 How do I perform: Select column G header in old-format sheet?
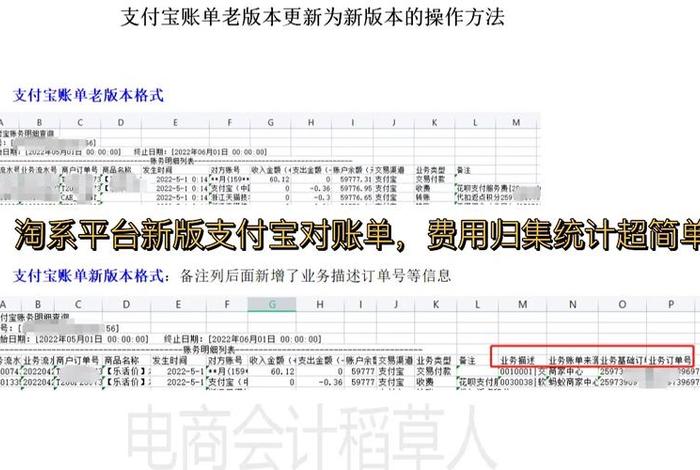(270, 122)
